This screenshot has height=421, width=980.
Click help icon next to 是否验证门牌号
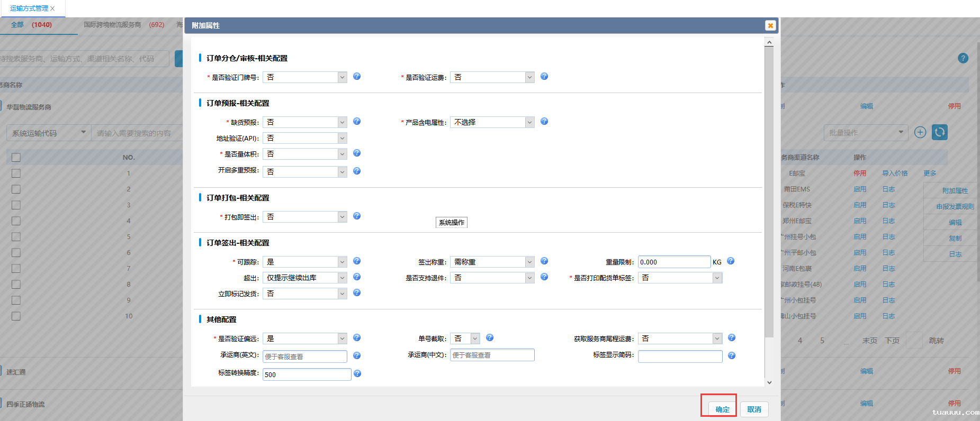click(357, 77)
